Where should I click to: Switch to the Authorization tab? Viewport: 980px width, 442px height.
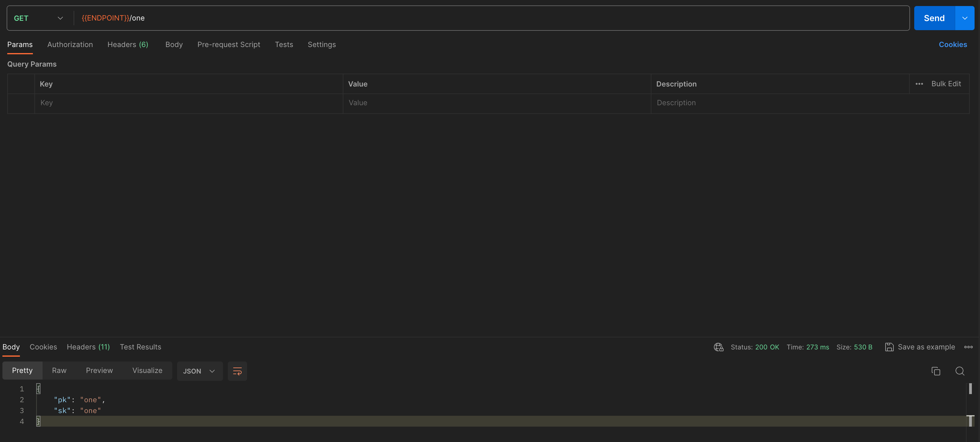point(70,44)
